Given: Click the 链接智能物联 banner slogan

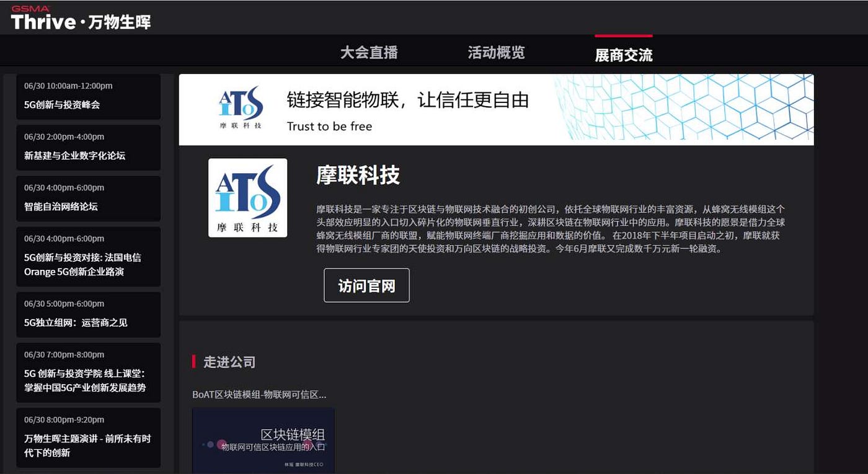Looking at the screenshot, I should tap(408, 100).
